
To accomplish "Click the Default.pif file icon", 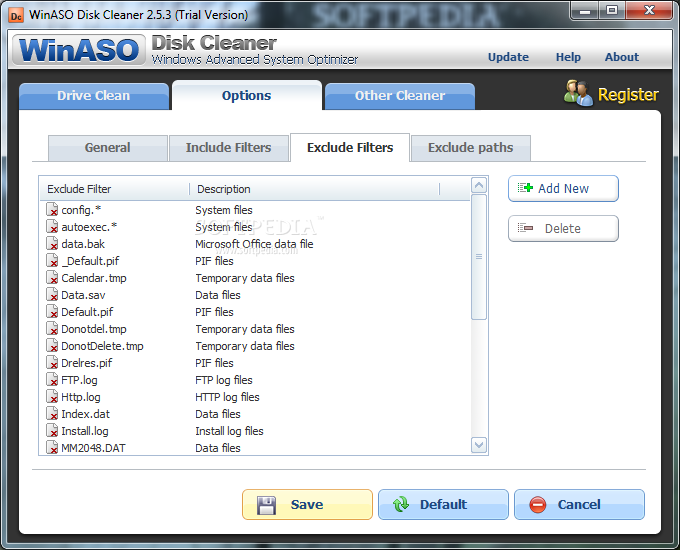I will [x=52, y=312].
